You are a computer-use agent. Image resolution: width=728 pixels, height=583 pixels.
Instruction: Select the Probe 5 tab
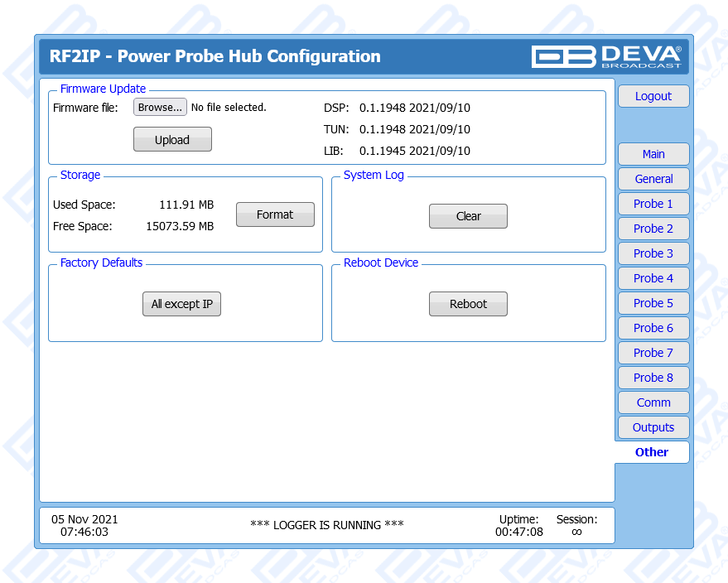(653, 303)
